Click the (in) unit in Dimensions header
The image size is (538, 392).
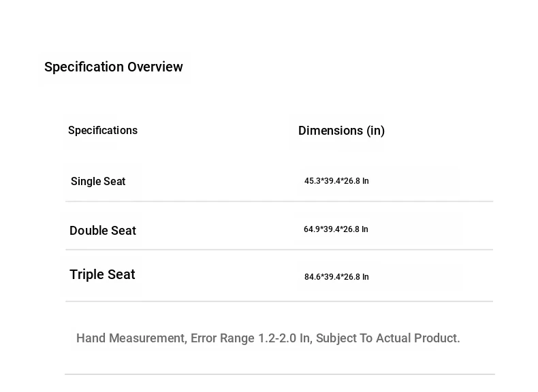pos(376,131)
